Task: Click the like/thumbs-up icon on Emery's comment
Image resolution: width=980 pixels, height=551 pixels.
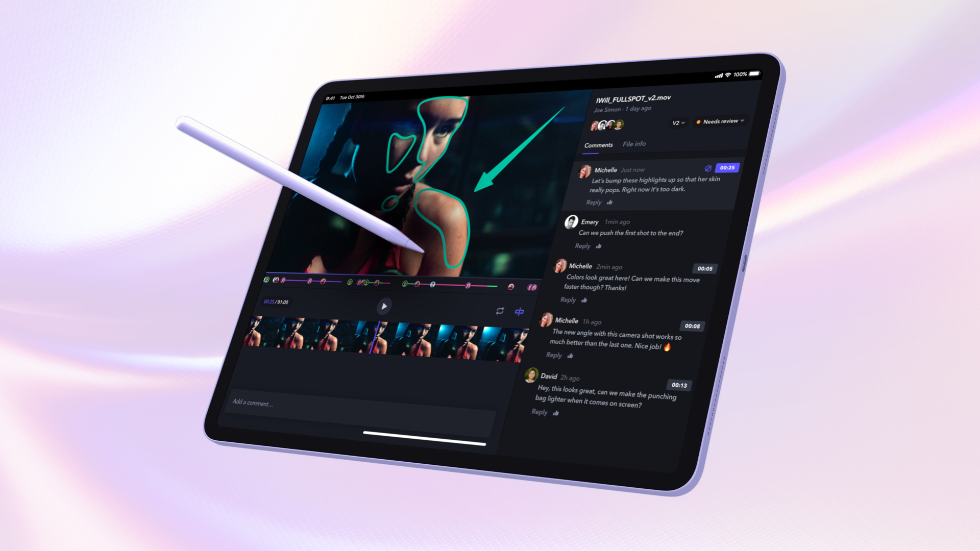Action: point(600,245)
